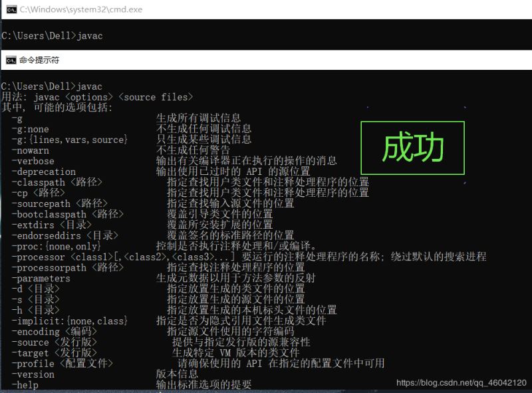Click the green 成功 annotation box
532x393 pixels.
pos(412,148)
